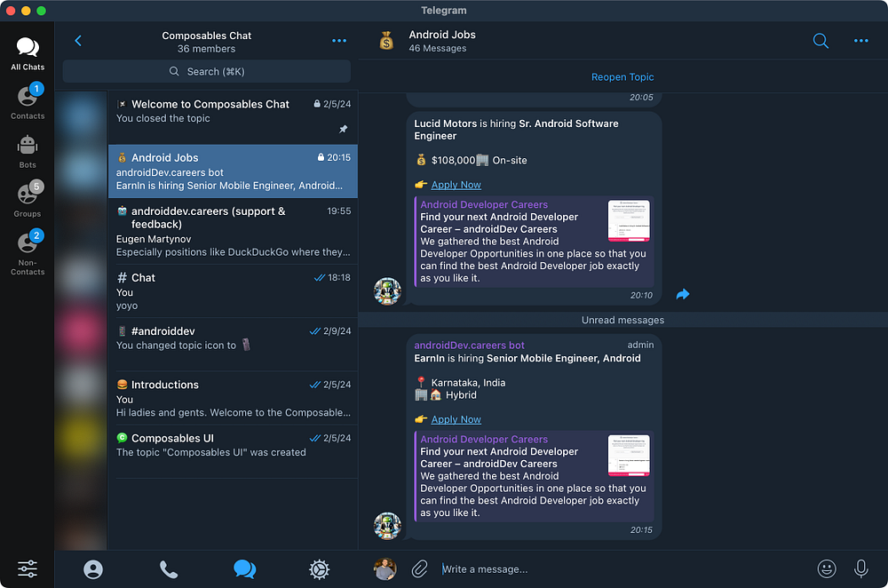This screenshot has height=588, width=888.
Task: Open Android Developer Careers link in EarnIn message
Action: (x=484, y=439)
